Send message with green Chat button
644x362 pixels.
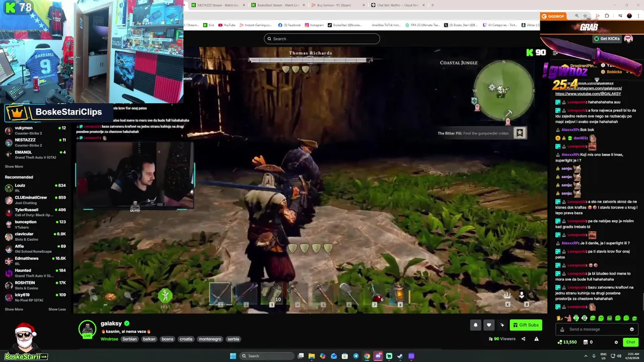(630, 342)
